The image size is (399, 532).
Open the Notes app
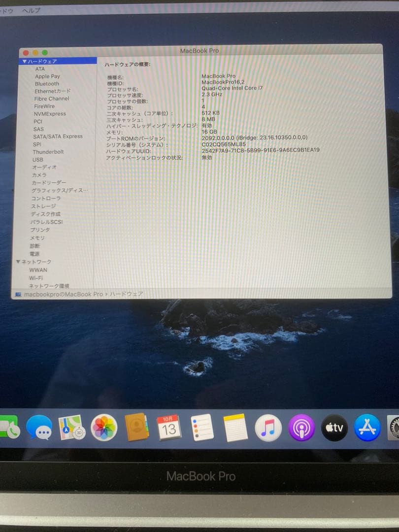235,428
